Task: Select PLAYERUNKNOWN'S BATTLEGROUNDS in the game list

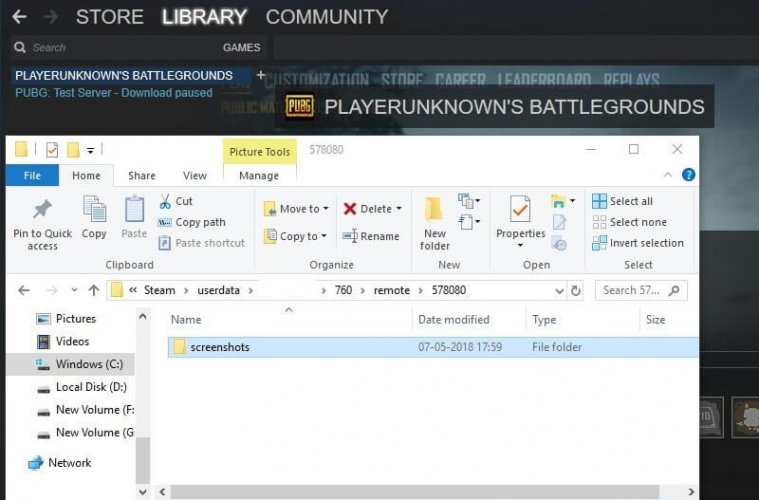Action: click(124, 76)
